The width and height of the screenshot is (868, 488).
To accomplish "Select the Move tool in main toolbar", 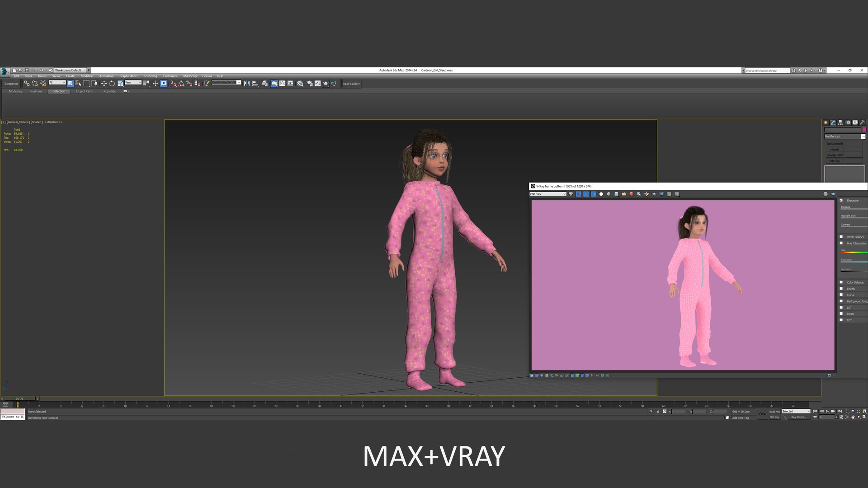I will [104, 84].
